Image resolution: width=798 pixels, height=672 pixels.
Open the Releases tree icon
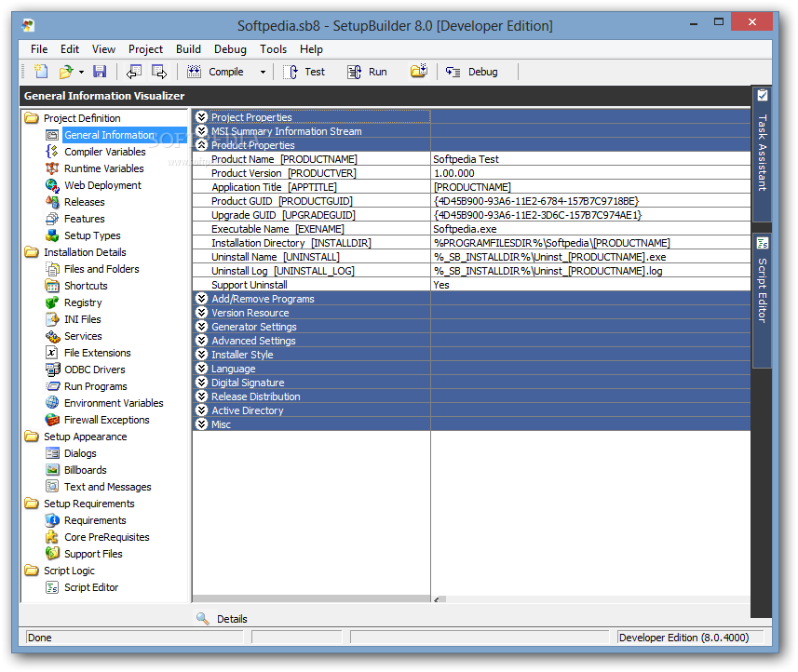click(x=52, y=202)
